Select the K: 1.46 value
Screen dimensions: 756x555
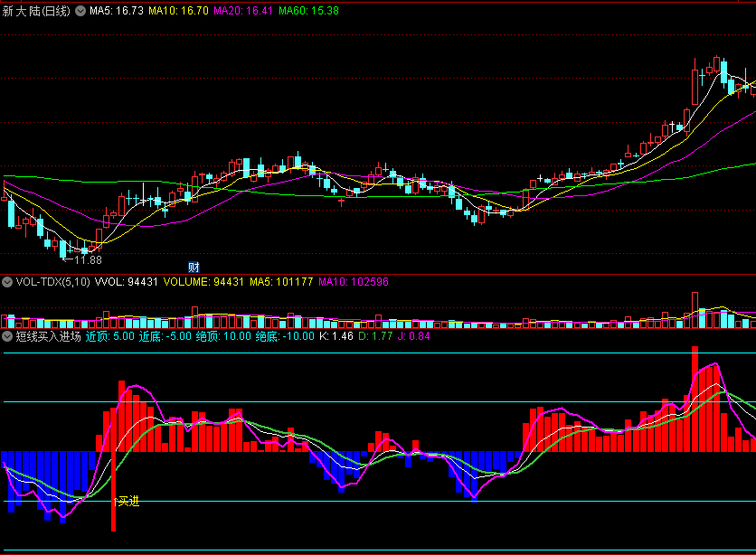click(x=336, y=336)
